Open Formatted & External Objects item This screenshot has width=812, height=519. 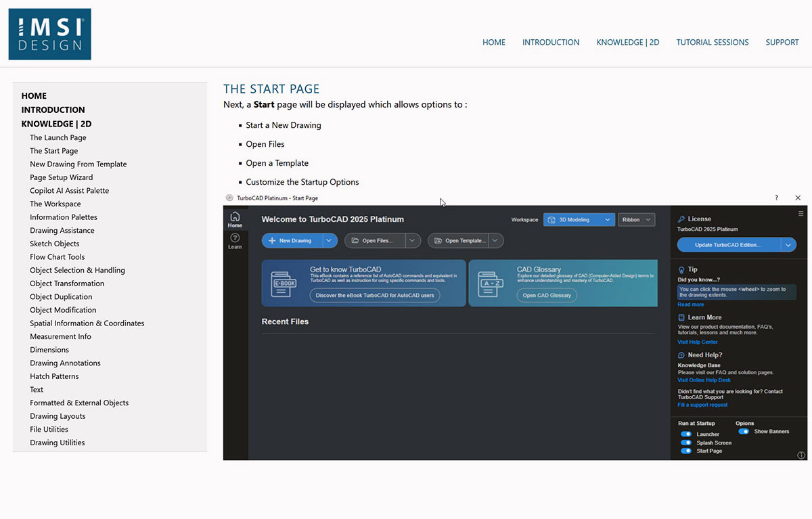click(x=79, y=403)
